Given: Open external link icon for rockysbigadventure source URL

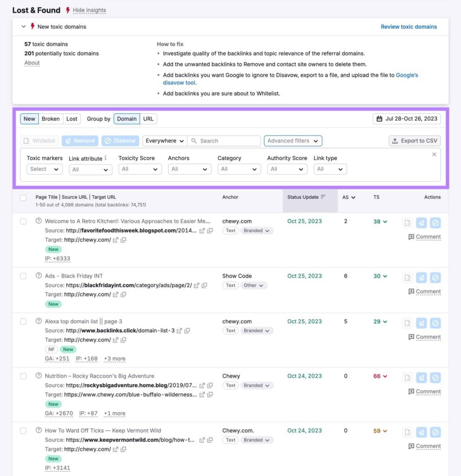Looking at the screenshot, I should [x=202, y=385].
